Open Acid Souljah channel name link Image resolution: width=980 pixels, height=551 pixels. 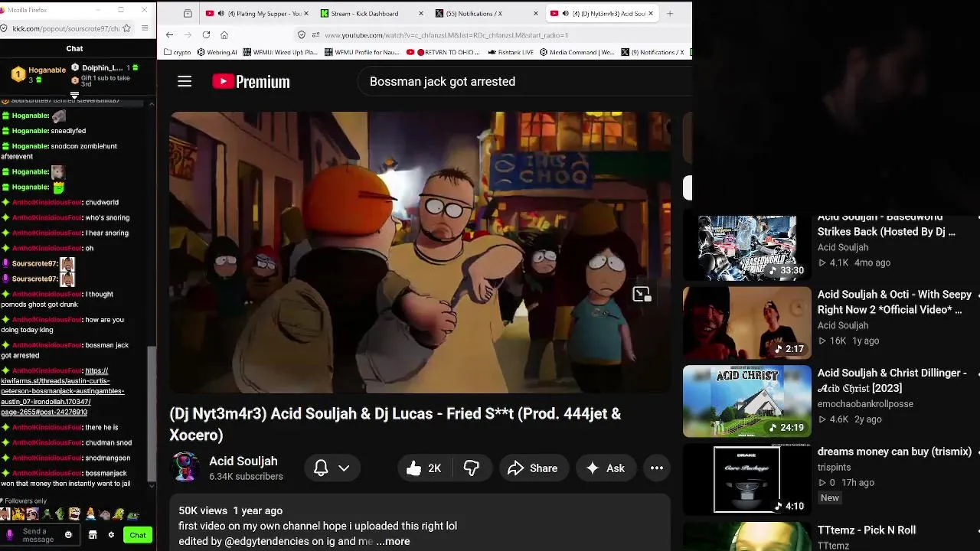click(x=243, y=461)
